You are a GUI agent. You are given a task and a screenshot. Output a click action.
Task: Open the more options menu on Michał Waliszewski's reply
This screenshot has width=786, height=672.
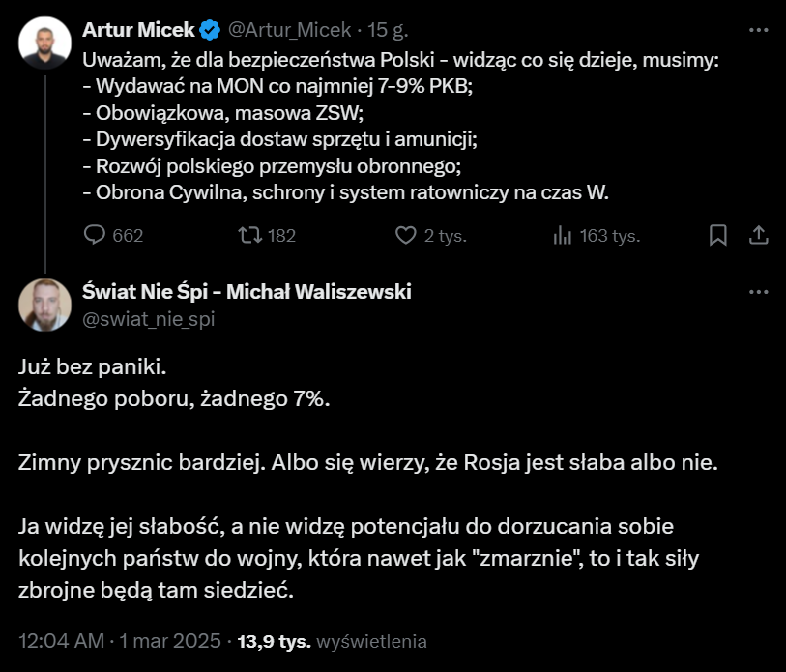[759, 292]
